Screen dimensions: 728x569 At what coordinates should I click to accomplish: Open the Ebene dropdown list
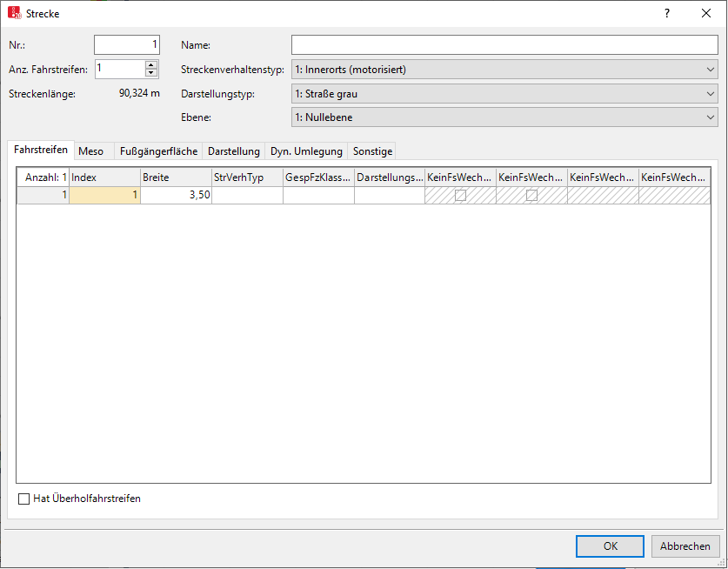504,117
